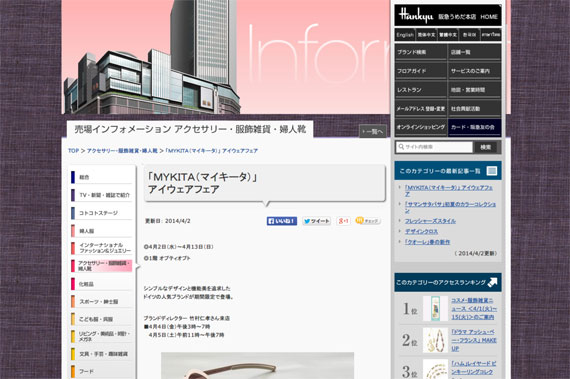The width and height of the screenshot is (570, 379).
Task: Select the 简体中文 language tab
Action: point(426,35)
